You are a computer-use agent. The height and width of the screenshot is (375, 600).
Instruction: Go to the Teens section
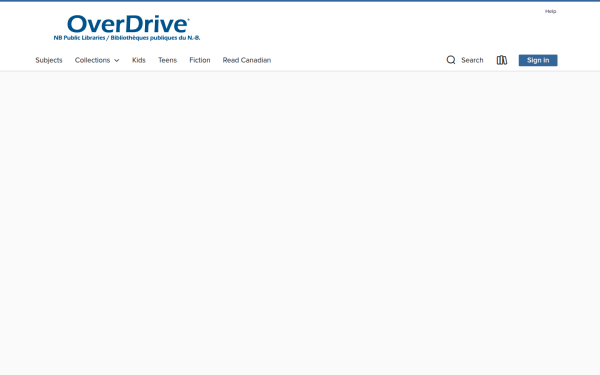point(167,60)
